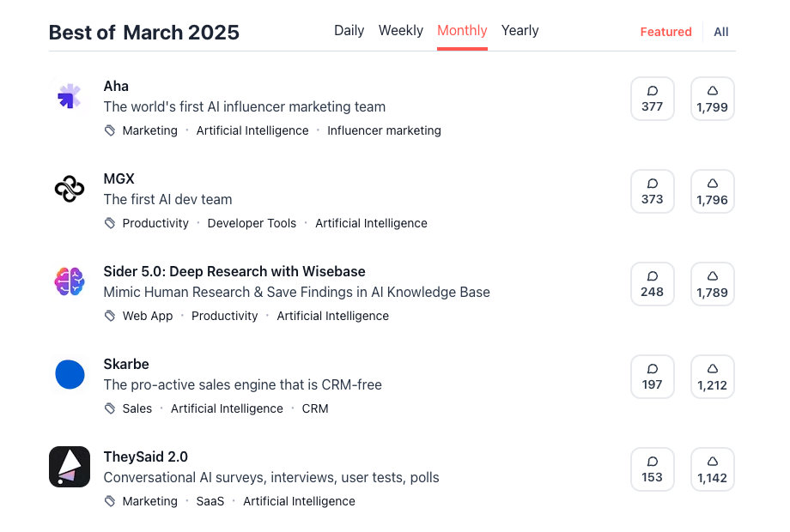The width and height of the screenshot is (790, 532).
Task: Open the Sider 5.0 product title
Action: point(234,272)
